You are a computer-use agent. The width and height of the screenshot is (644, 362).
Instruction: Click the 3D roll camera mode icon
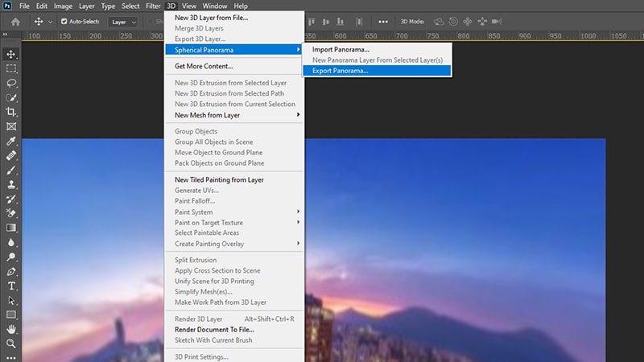point(453,22)
